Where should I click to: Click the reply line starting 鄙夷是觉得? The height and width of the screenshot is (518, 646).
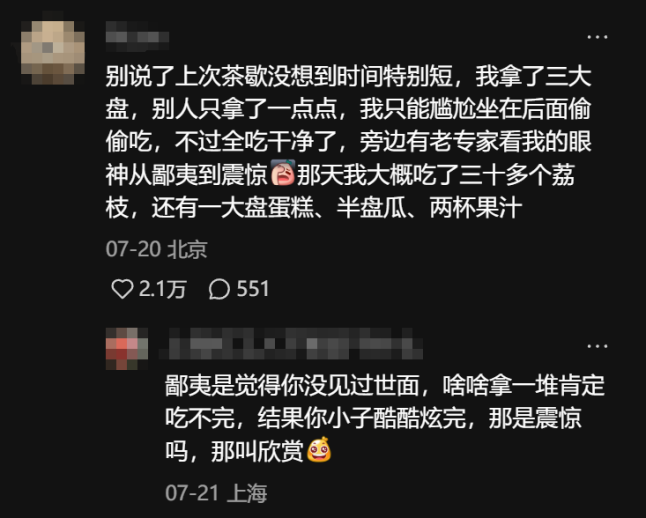pyautogui.click(x=385, y=386)
